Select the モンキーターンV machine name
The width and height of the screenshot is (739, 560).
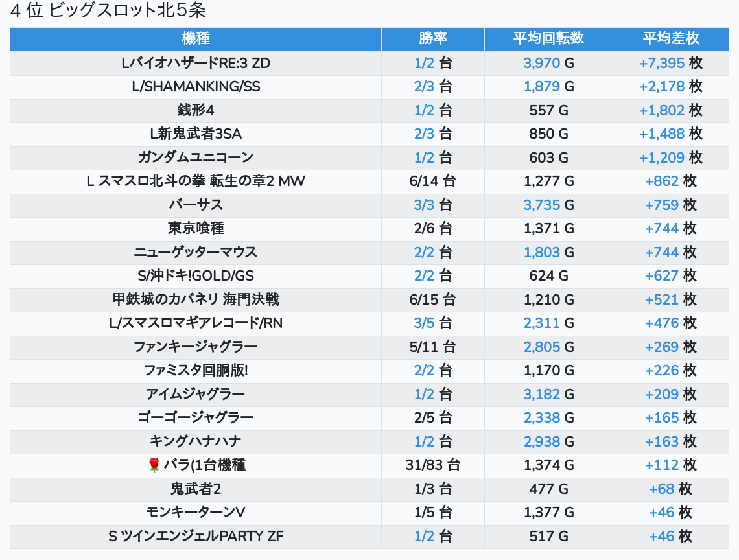196,513
